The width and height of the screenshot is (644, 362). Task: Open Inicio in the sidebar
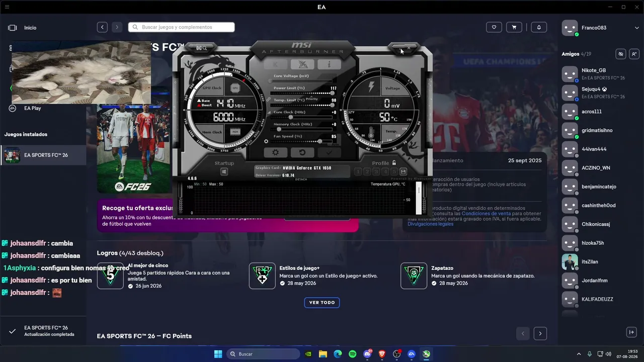pos(30,28)
